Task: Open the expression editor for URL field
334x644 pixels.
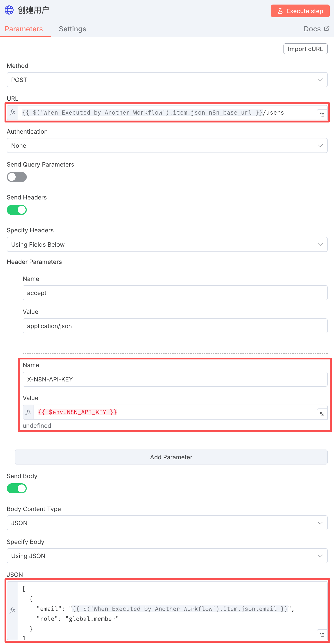Action: (x=322, y=115)
